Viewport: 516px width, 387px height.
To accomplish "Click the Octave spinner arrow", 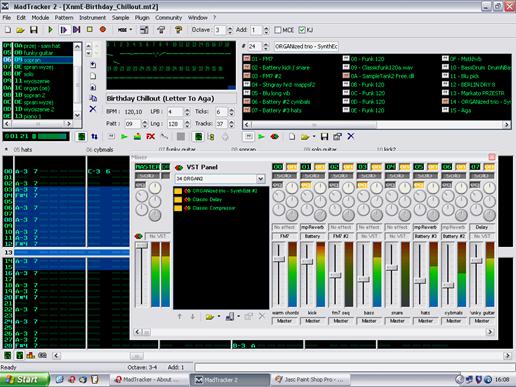I will 229,30.
